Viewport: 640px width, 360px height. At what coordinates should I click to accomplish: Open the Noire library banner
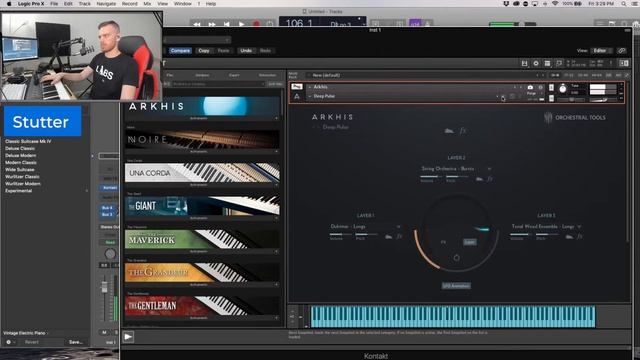tap(202, 140)
